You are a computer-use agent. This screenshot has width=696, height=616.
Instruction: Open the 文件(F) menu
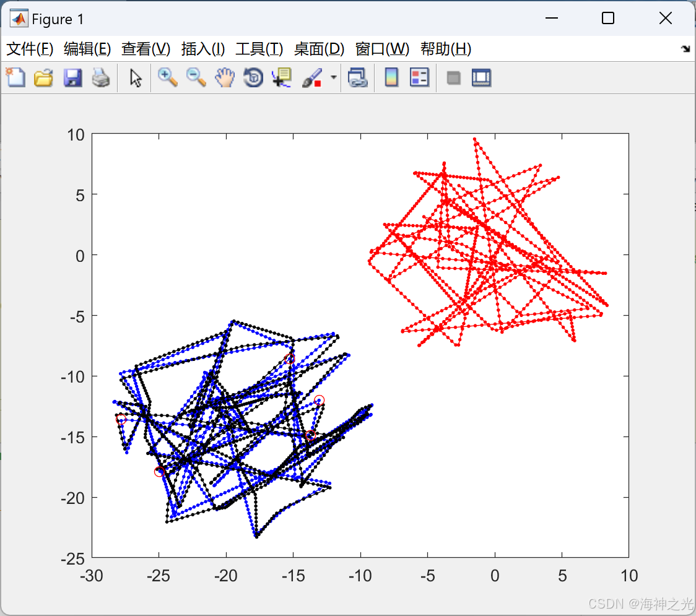tap(30, 49)
